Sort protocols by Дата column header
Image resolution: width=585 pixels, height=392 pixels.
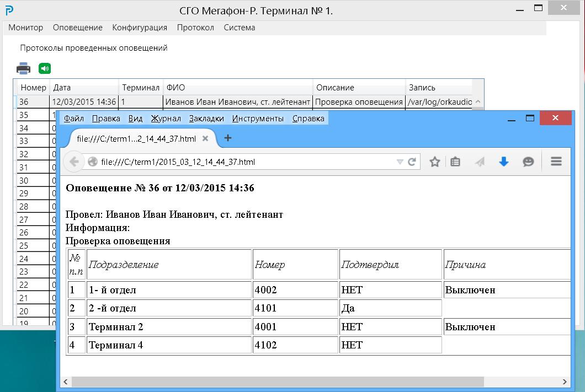point(84,88)
